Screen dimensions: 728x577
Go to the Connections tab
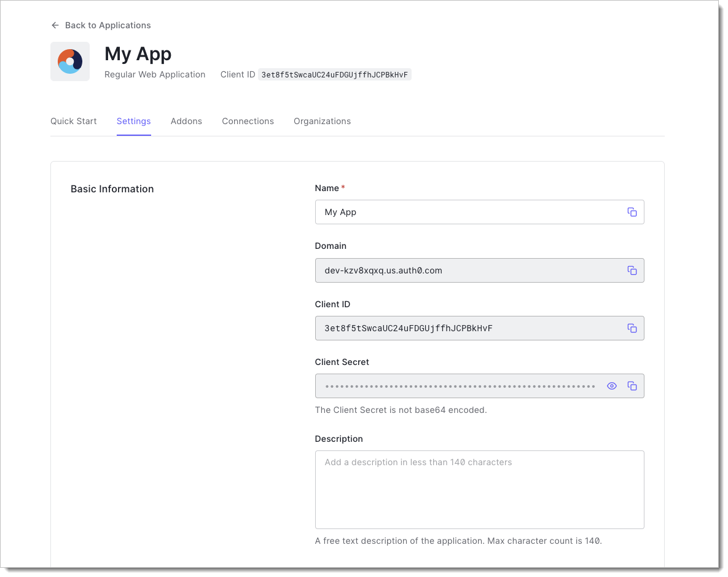click(x=248, y=121)
